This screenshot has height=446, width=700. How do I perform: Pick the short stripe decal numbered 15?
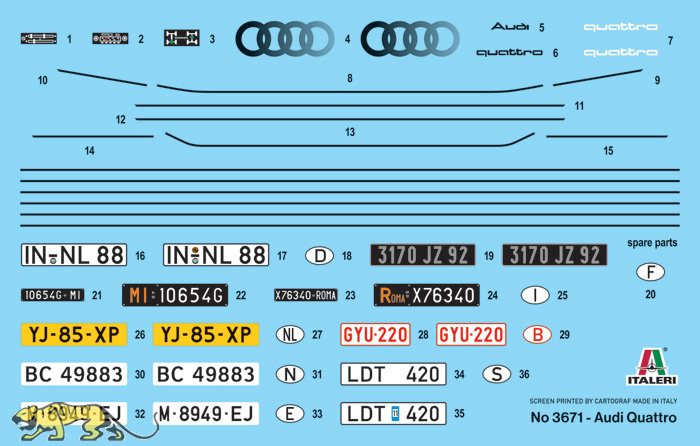[x=607, y=136]
